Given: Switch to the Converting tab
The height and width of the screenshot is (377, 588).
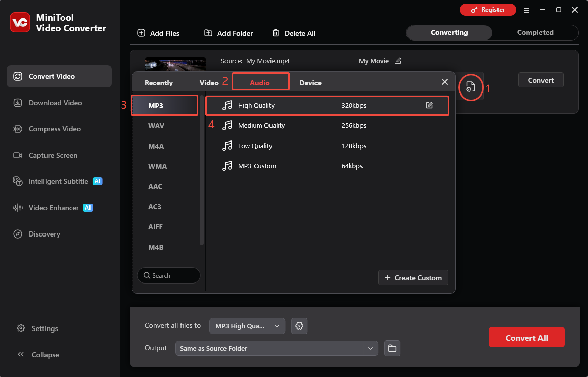Looking at the screenshot, I should [449, 33].
